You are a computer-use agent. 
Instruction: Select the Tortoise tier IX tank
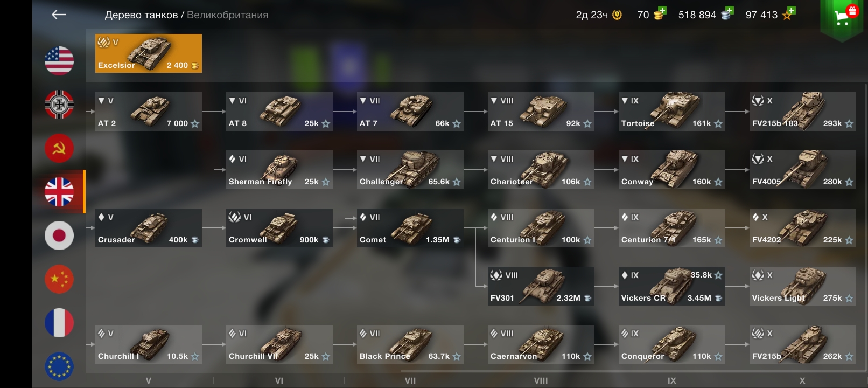point(672,112)
